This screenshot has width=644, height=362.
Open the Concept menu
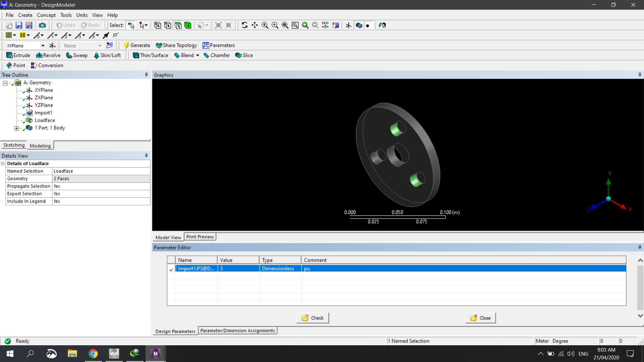[46, 15]
